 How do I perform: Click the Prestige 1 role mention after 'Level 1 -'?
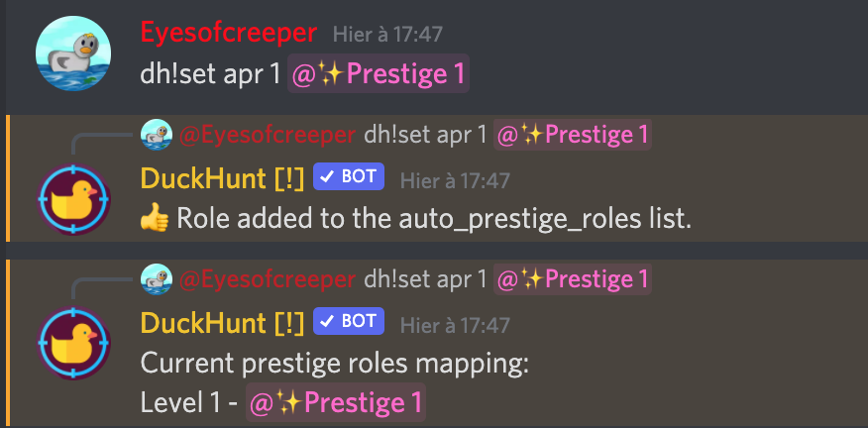click(336, 403)
